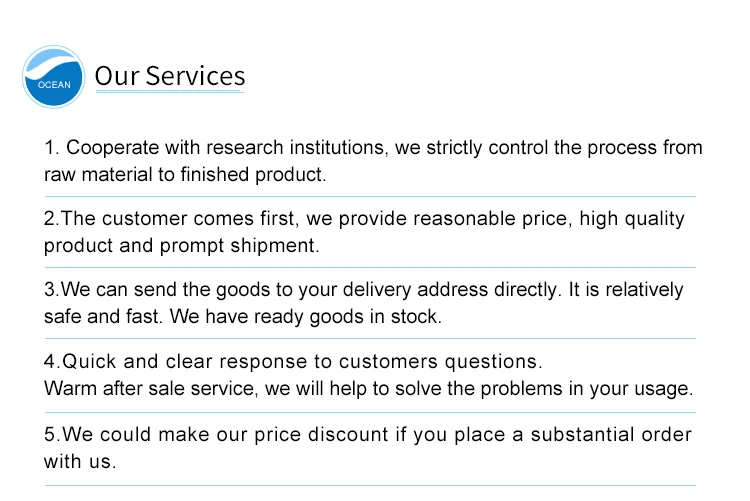The image size is (750, 501).
Task: Click "product and prompt shipment" line
Action: coord(181,245)
